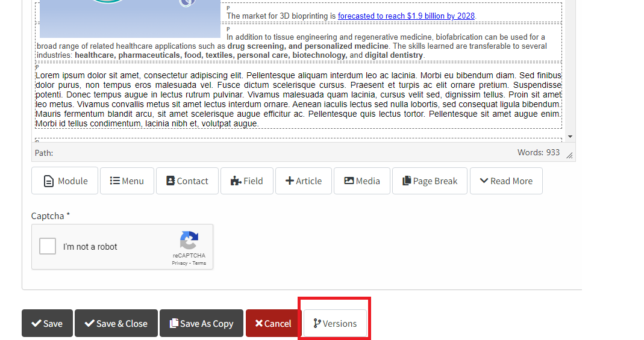Save the article
Viewport: 644px width, 340px height.
47,323
